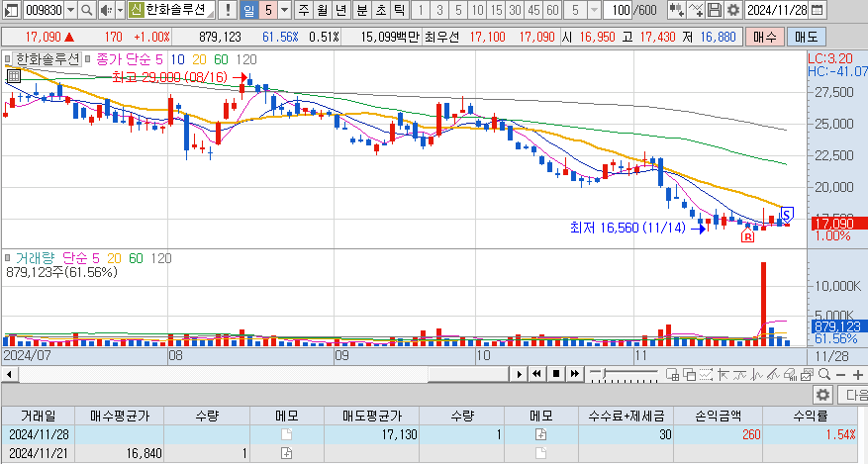Switch chart to 월 monthly period
The image size is (868, 464).
point(323,10)
